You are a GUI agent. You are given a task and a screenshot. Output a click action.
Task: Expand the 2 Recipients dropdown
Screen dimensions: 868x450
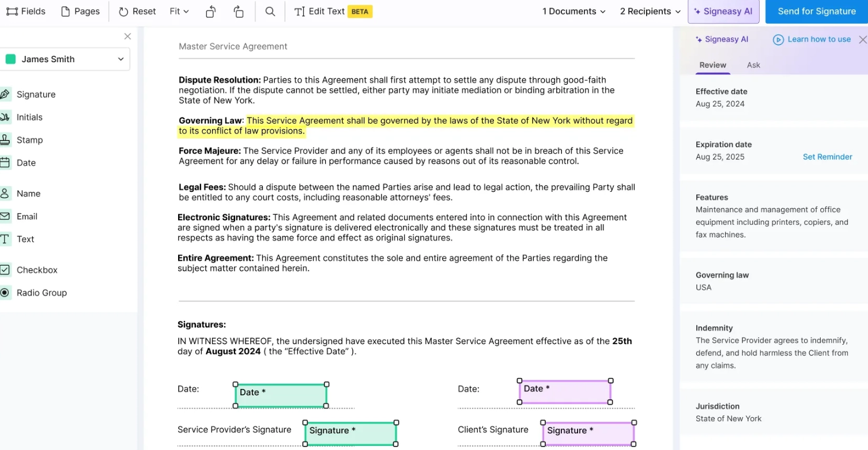[650, 11]
